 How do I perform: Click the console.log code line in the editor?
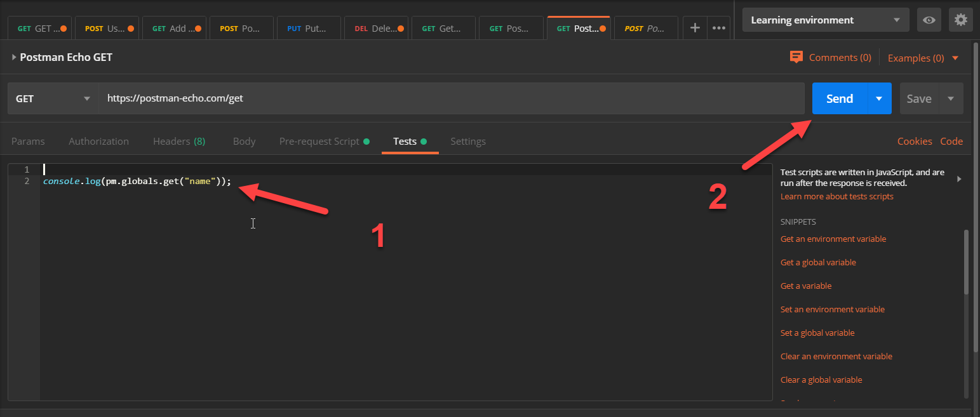137,182
